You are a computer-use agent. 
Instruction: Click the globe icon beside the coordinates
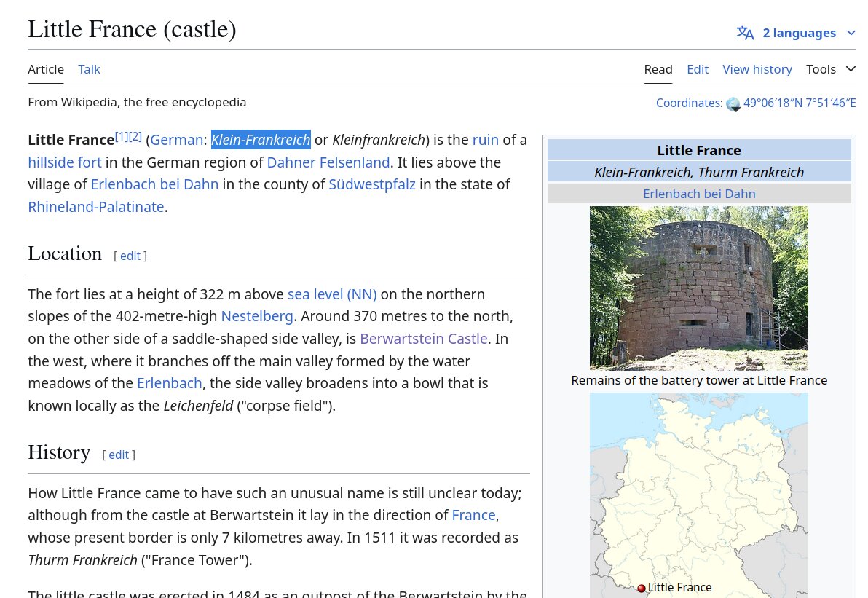(x=733, y=104)
